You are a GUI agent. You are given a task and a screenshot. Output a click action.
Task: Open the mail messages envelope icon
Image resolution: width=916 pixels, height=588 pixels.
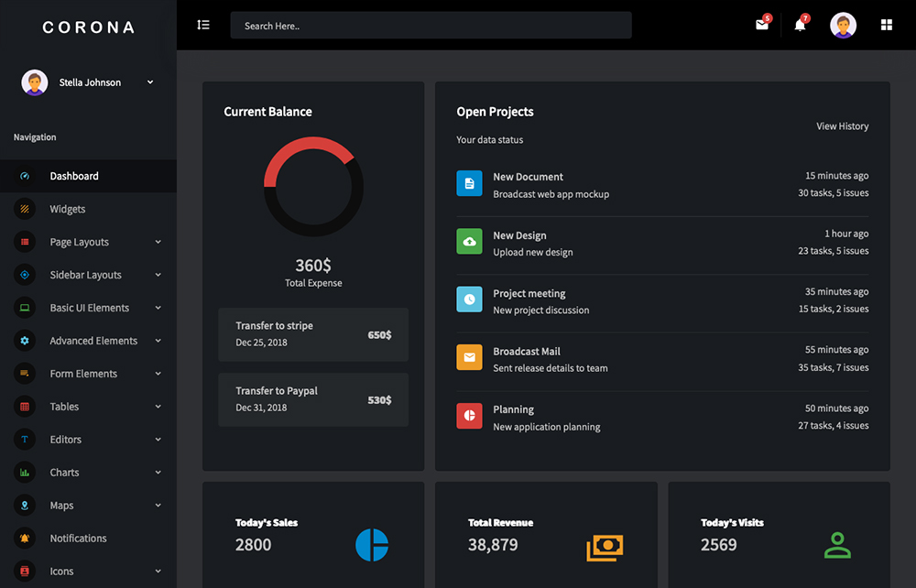tap(761, 26)
